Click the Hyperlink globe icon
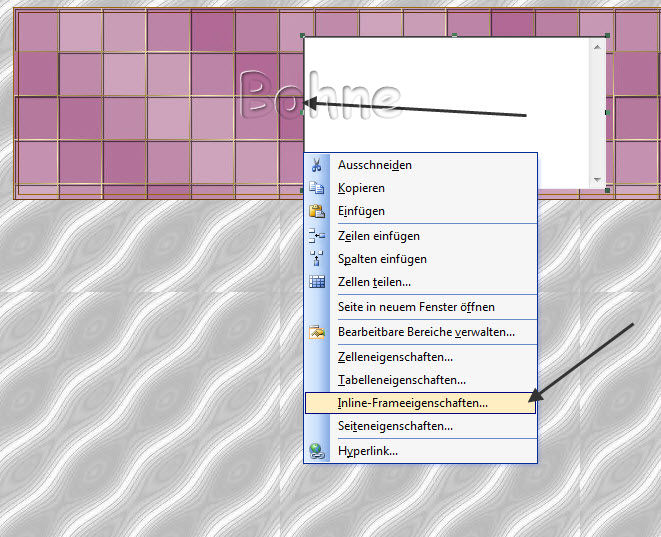Screen dimensions: 661x537 [x=317, y=451]
